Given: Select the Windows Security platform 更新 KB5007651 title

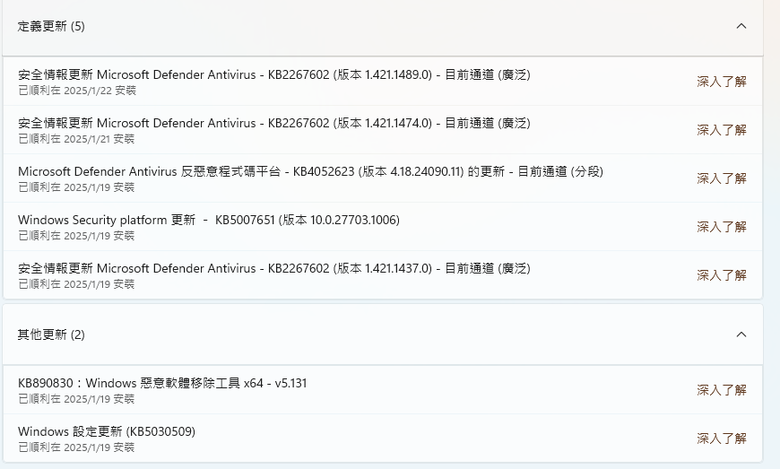Looking at the screenshot, I should coord(209,220).
